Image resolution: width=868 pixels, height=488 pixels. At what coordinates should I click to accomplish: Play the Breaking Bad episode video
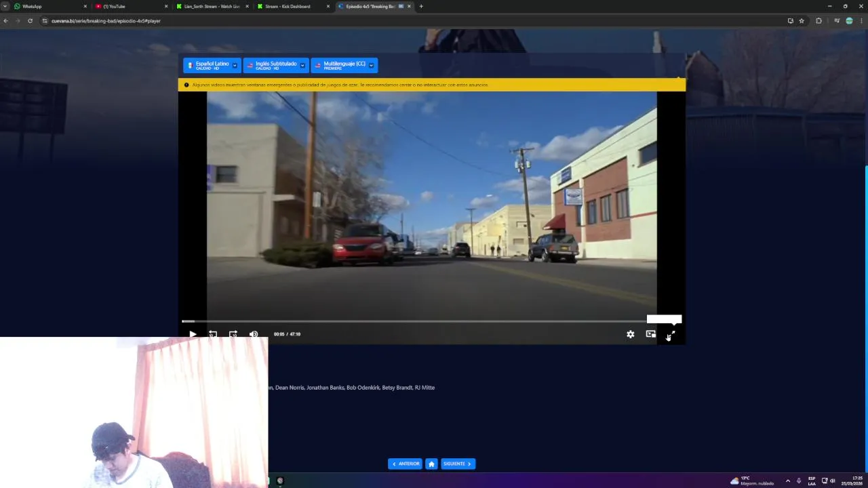click(x=193, y=334)
